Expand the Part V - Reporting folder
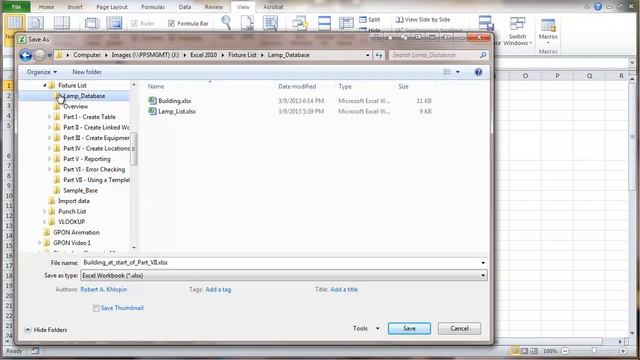 [50, 159]
